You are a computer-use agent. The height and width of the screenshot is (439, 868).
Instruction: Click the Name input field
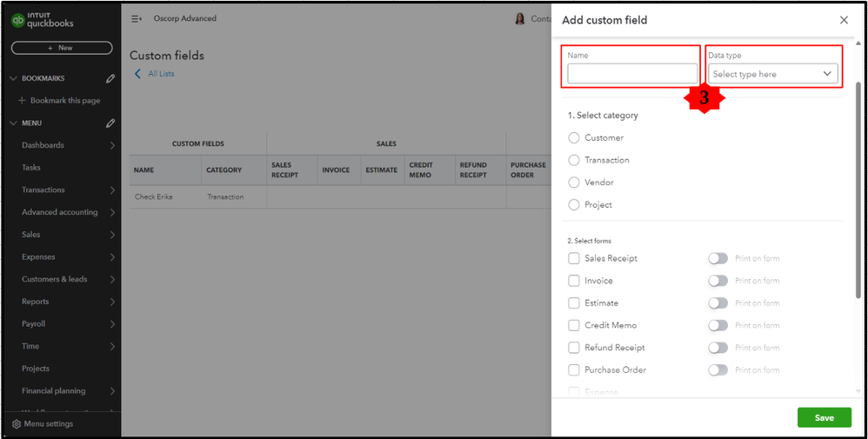point(632,74)
